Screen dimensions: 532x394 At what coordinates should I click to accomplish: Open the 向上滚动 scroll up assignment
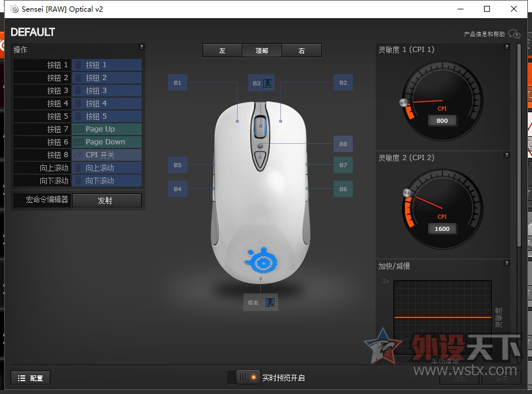107,168
